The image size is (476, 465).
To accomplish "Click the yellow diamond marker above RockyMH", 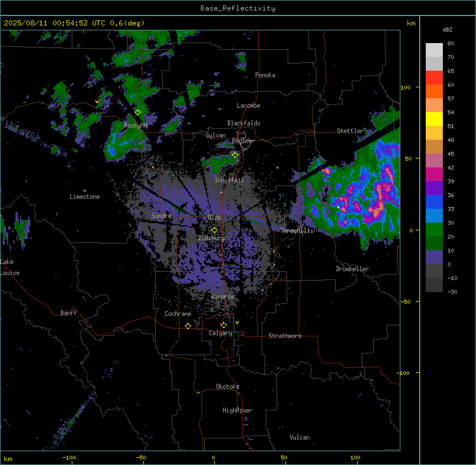I will click(138, 113).
